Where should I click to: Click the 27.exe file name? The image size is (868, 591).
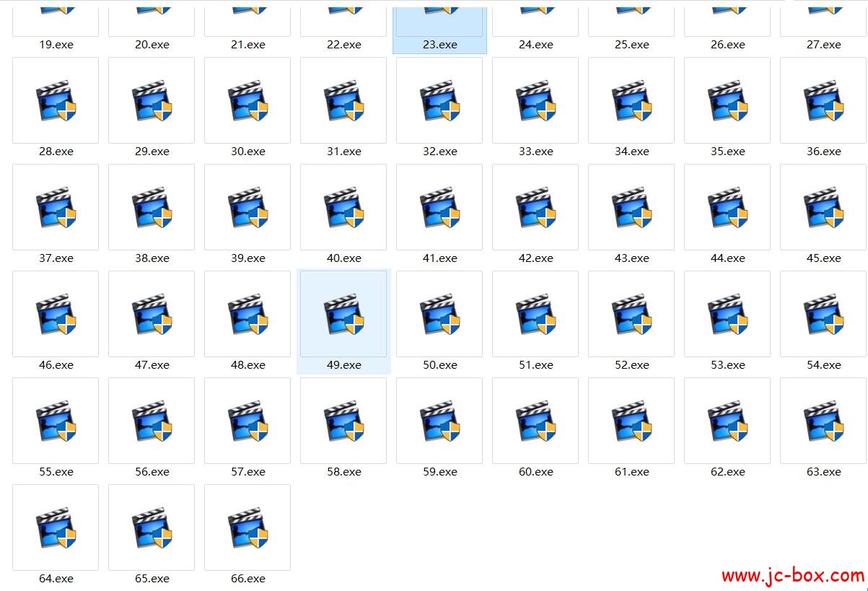click(x=824, y=45)
